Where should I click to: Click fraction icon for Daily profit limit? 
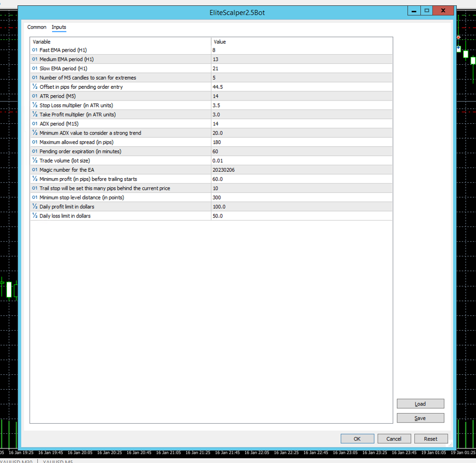pos(35,207)
